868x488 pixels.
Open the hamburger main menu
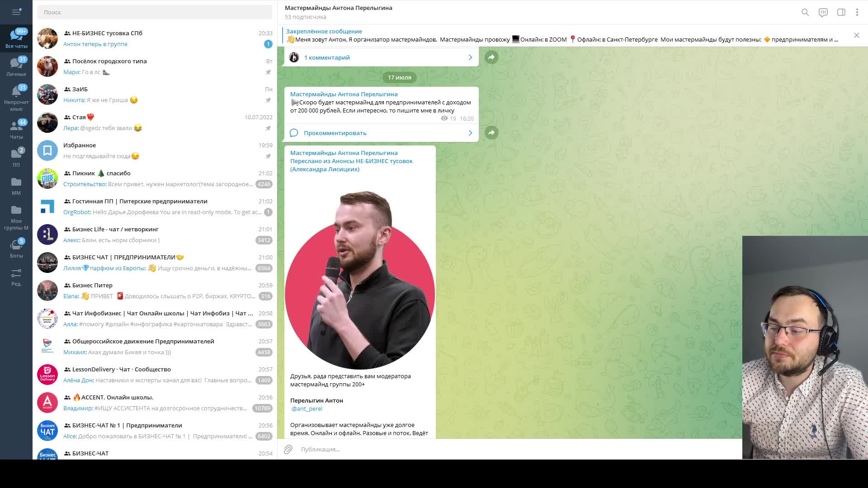tap(16, 12)
